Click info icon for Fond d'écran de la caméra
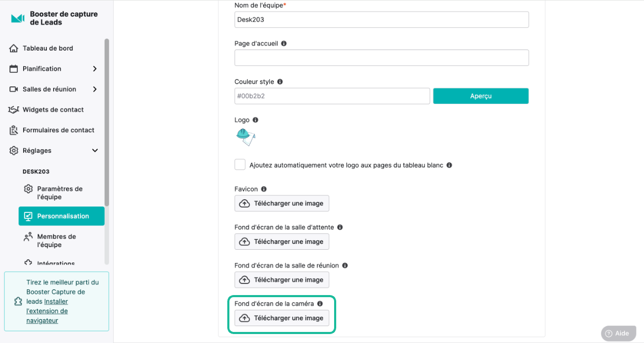Image resolution: width=644 pixels, height=343 pixels. coord(320,303)
